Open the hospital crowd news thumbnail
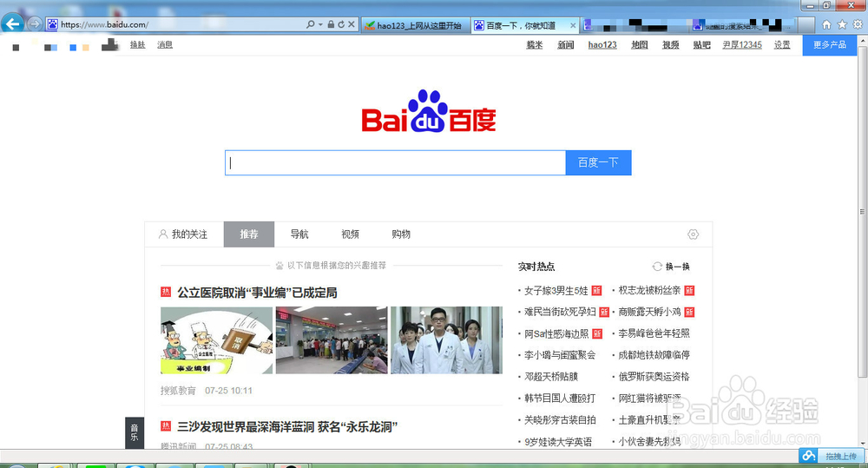This screenshot has width=868, height=468. 332,340
